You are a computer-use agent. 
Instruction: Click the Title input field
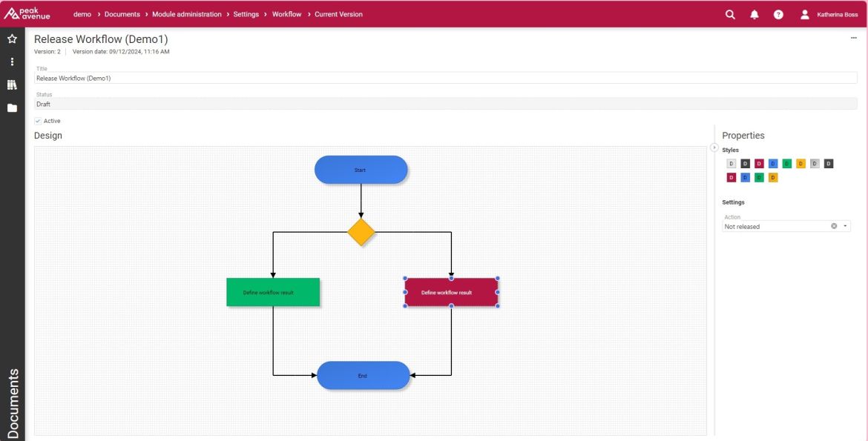point(446,78)
